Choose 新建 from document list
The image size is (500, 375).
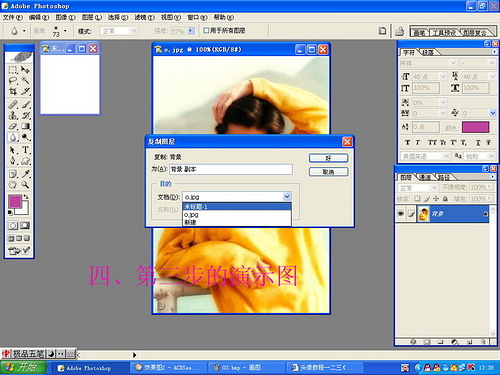pyautogui.click(x=237, y=222)
